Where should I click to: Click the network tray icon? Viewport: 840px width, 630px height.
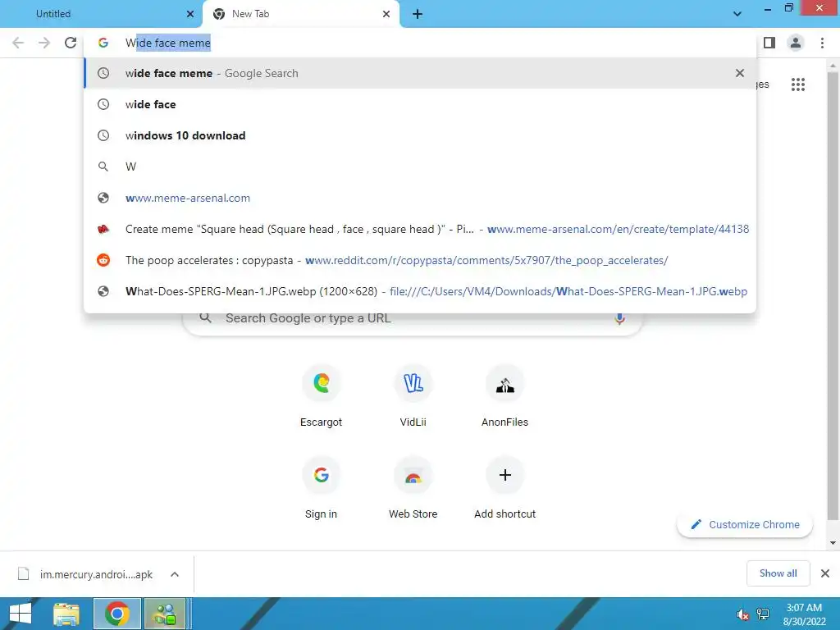(x=763, y=614)
